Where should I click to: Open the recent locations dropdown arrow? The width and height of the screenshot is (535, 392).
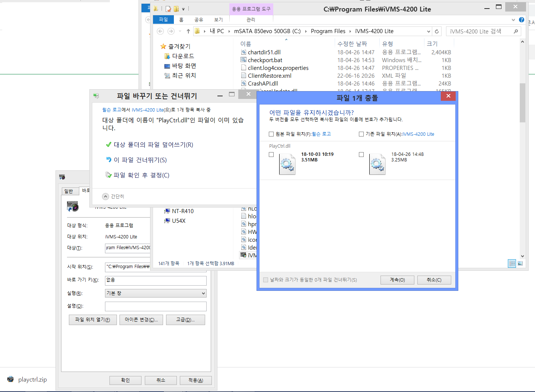coord(180,31)
